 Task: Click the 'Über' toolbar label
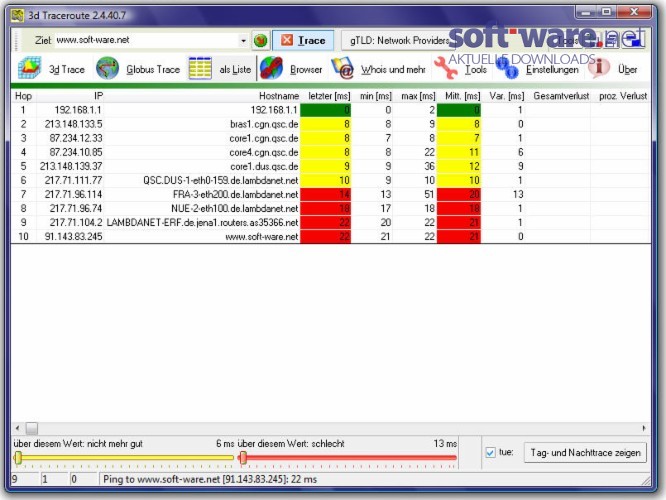pyautogui.click(x=627, y=69)
